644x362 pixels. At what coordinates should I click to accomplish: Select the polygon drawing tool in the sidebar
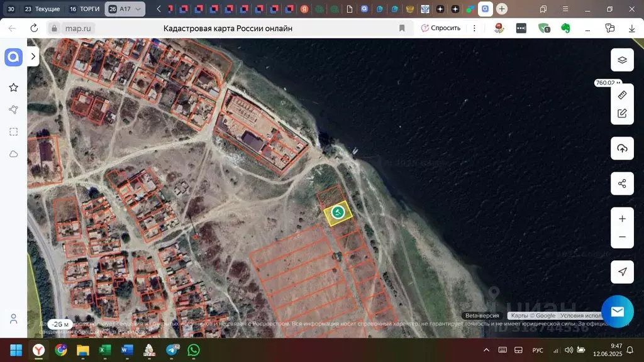14,109
